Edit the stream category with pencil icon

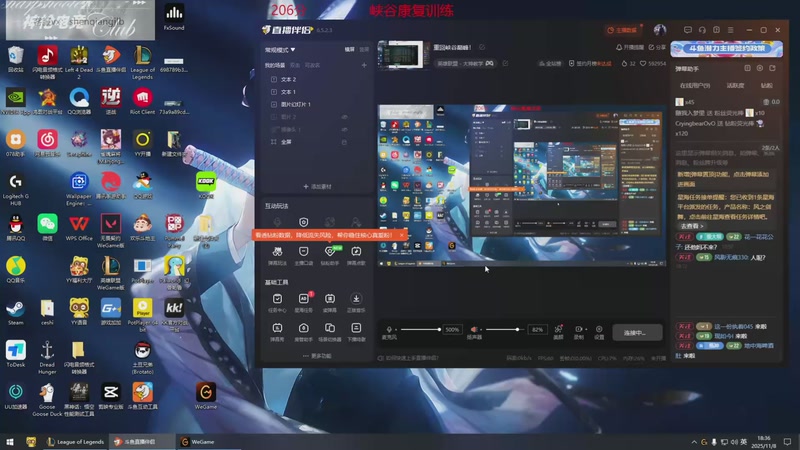505,63
